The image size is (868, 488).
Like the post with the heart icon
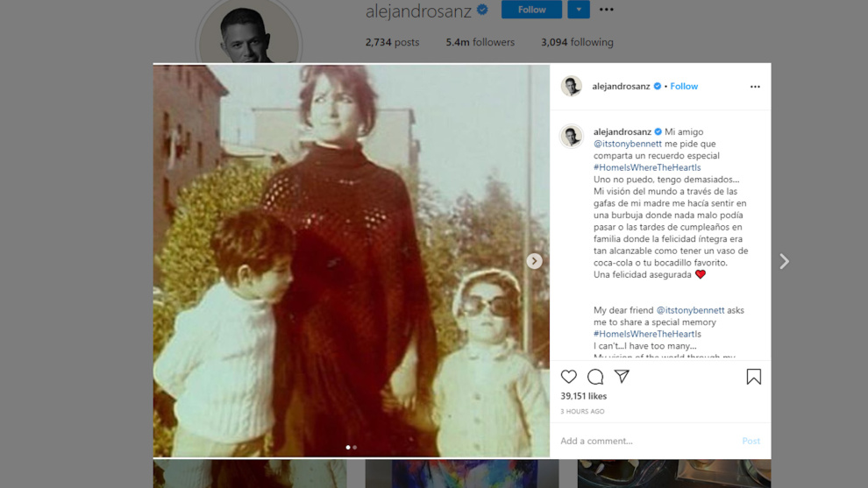coord(568,377)
